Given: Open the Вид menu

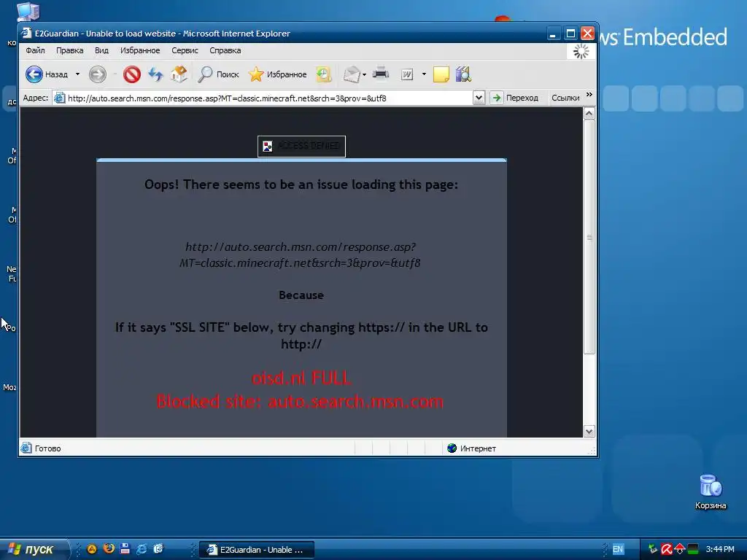Looking at the screenshot, I should [x=101, y=50].
